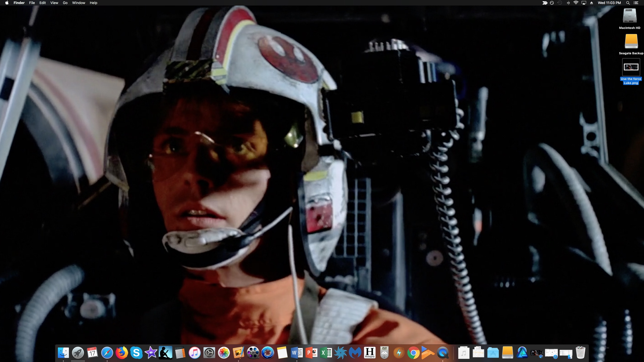Open the Calendar app showing Oct 17
The width and height of the screenshot is (644, 362).
click(x=92, y=353)
